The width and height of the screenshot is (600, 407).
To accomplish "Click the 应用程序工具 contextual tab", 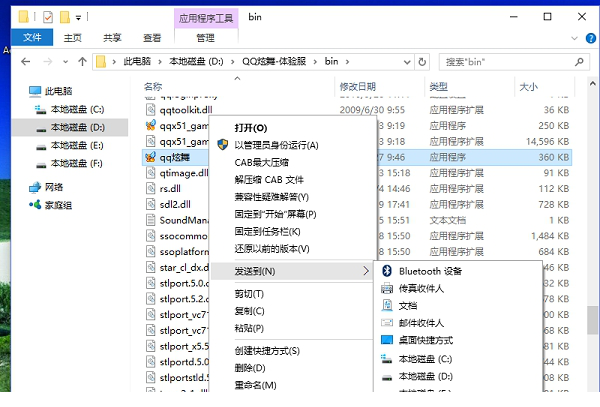I will click(x=206, y=18).
